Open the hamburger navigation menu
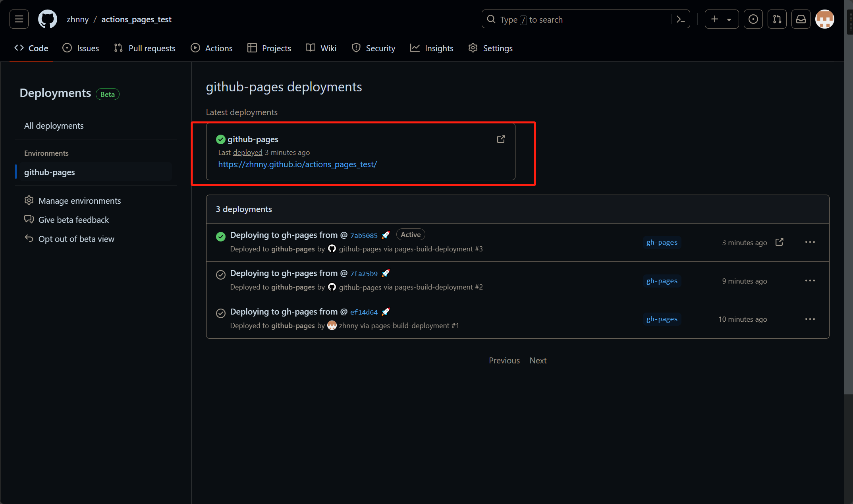 [x=19, y=19]
